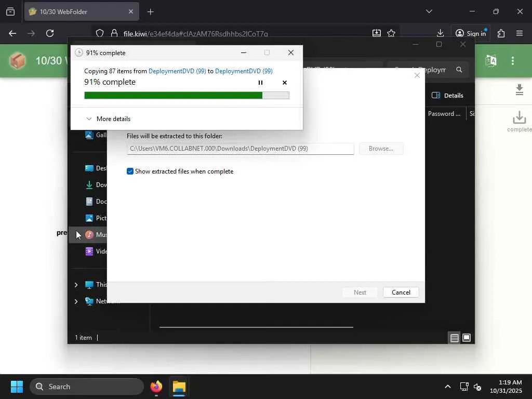Screen dimensions: 532x399
Task: Open the destination DeploymentDVD (99) link
Action: 244,71
